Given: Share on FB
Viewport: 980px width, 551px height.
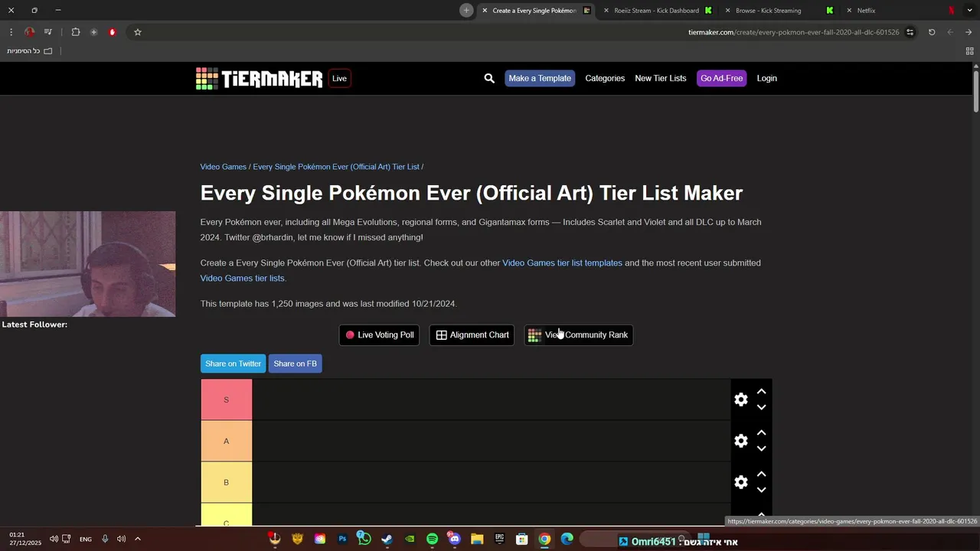Looking at the screenshot, I should [295, 364].
